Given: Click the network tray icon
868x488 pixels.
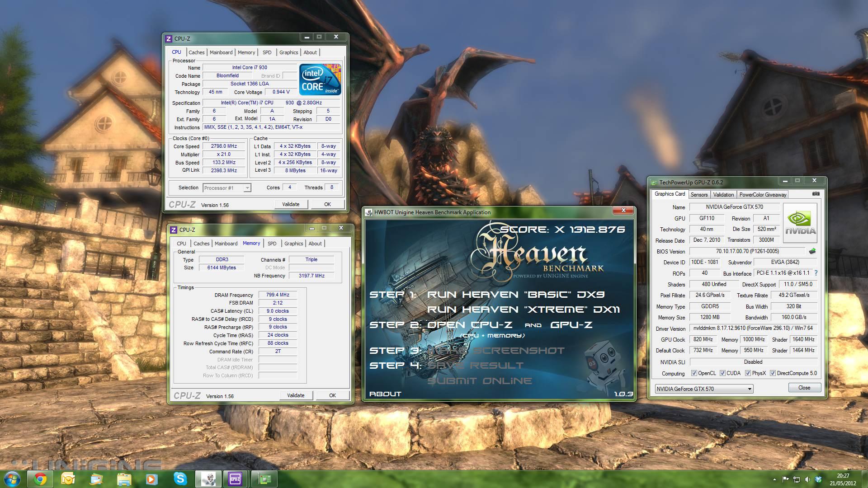Looking at the screenshot, I should (796, 479).
